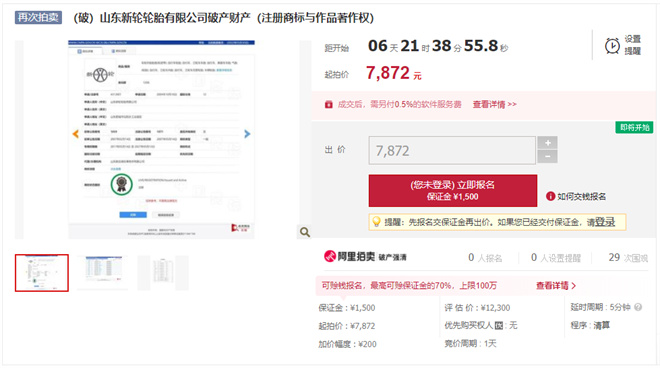Decrease bid with the minus button

[x=547, y=157]
